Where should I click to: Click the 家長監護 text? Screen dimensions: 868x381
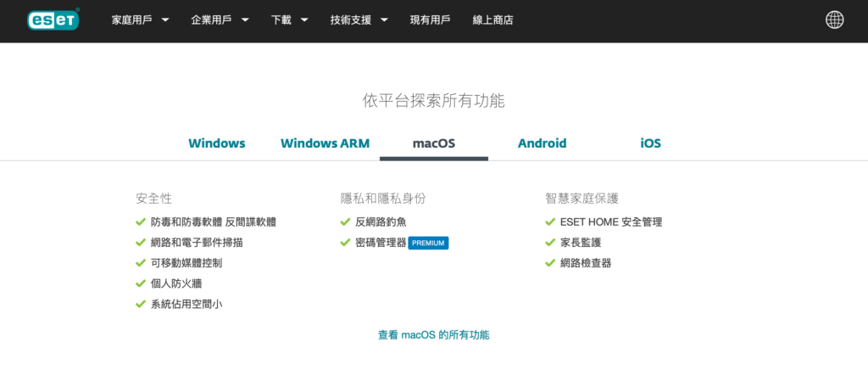pos(581,243)
